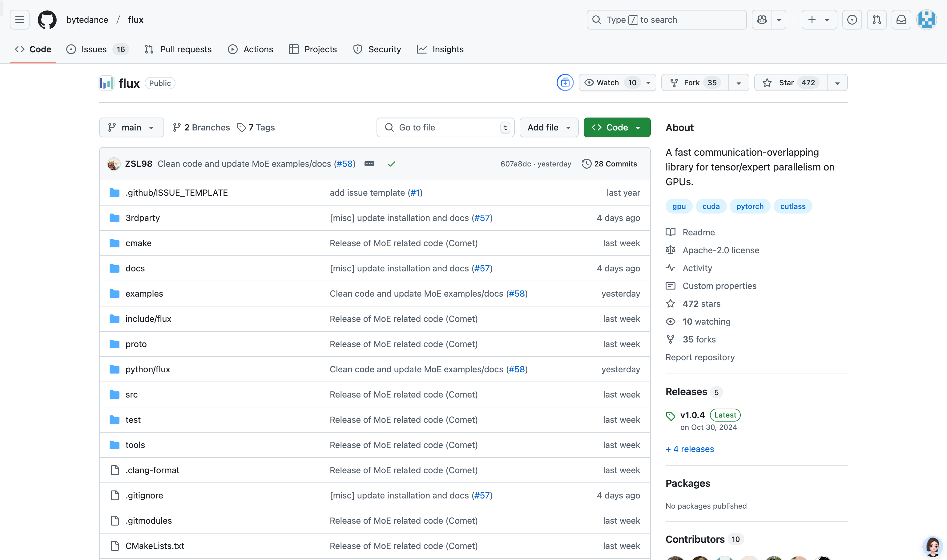Open the .gitmodules file
Screen dimensions: 947x560
tap(149, 521)
